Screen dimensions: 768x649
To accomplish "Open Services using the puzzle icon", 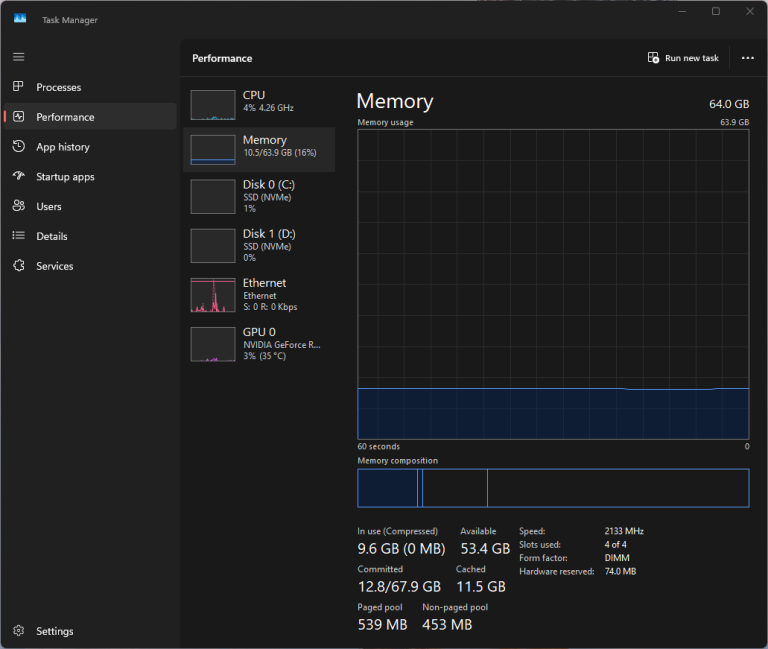I will pyautogui.click(x=18, y=266).
